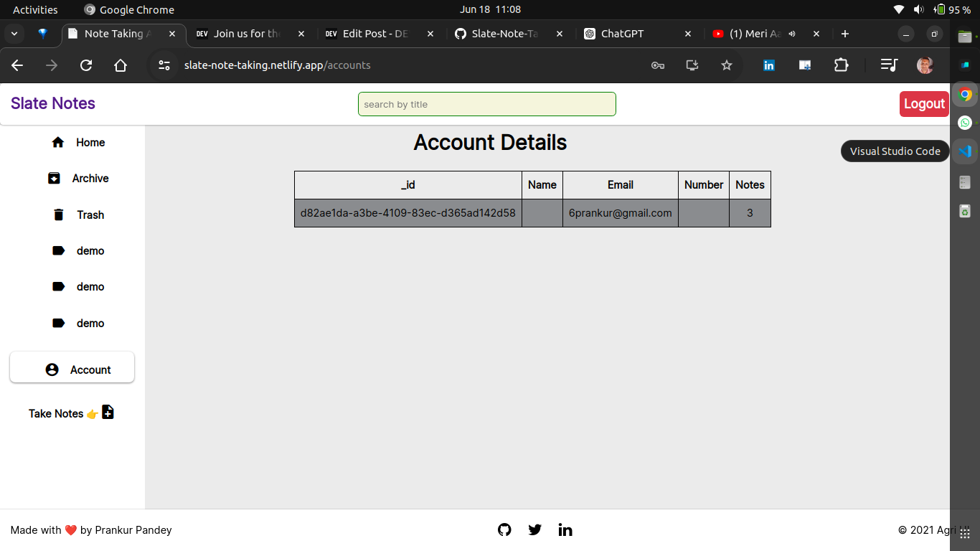This screenshot has width=980, height=551.
Task: Click the Notes count cell showing 3
Action: coord(750,213)
